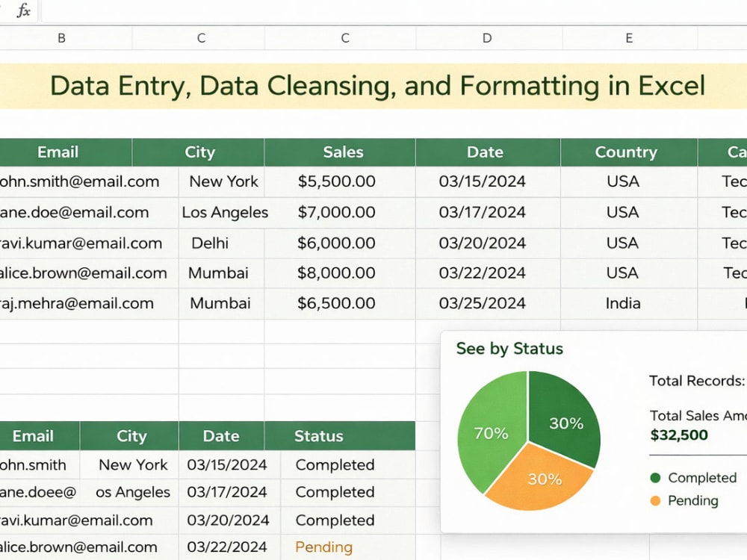Click the Completed legend entry in the chart
This screenshot has height=560, width=747.
694,478
